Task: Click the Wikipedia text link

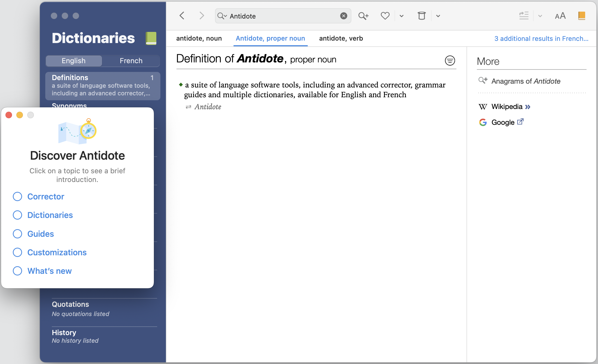Action: (507, 107)
